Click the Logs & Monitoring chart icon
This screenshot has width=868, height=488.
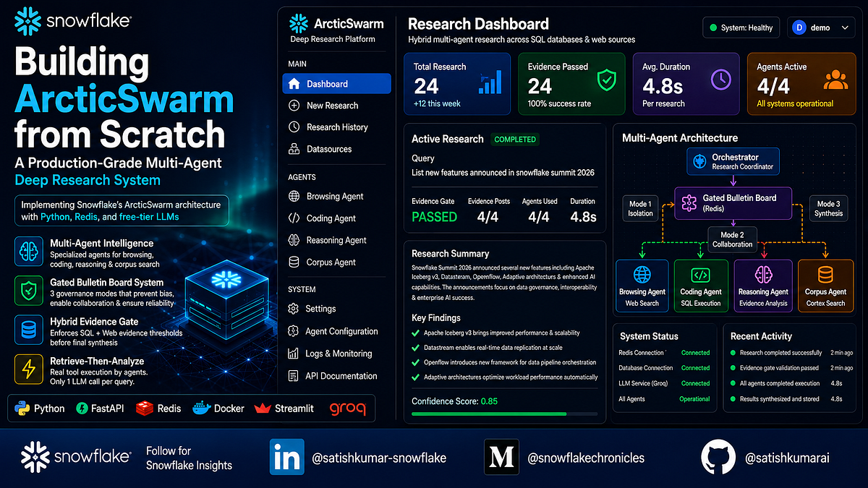click(294, 354)
